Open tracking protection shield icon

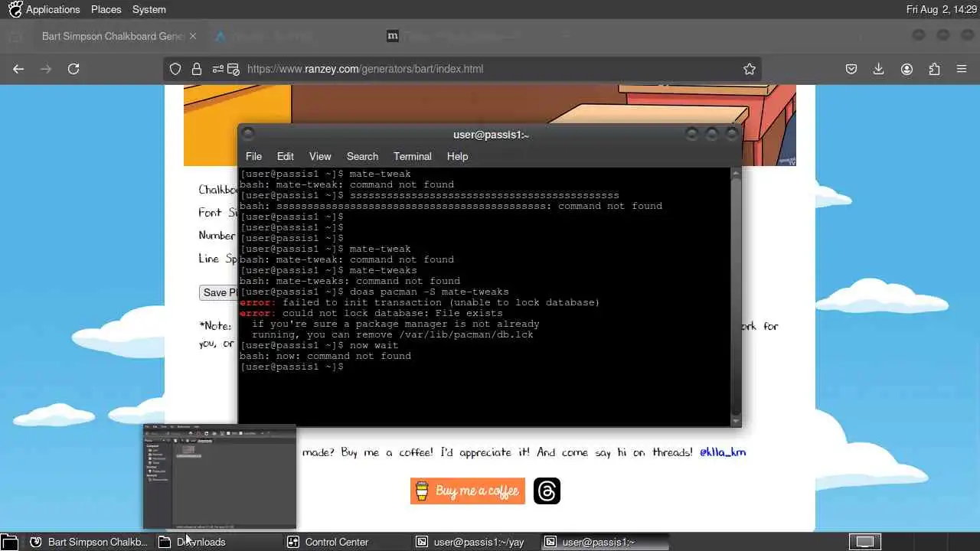point(175,69)
